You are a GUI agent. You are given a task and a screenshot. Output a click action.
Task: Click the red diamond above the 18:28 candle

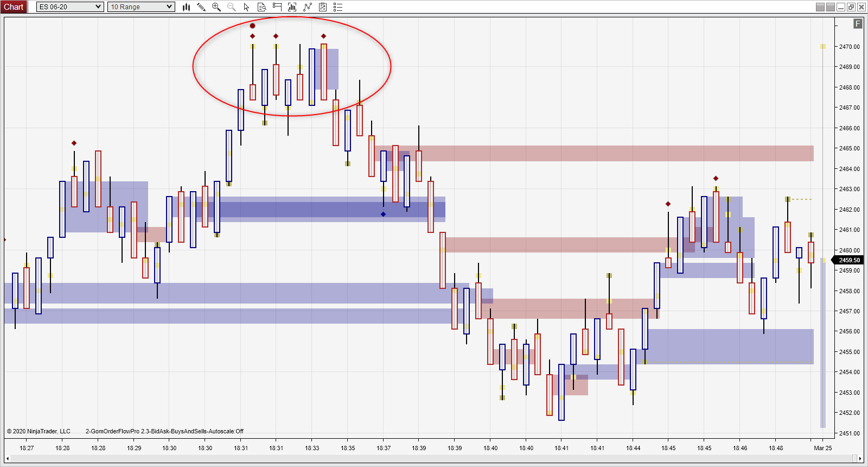coord(74,143)
